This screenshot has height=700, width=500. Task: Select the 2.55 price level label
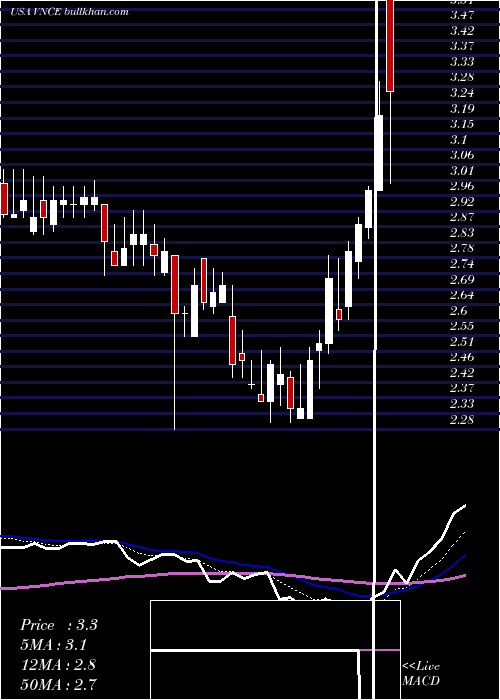(x=462, y=326)
